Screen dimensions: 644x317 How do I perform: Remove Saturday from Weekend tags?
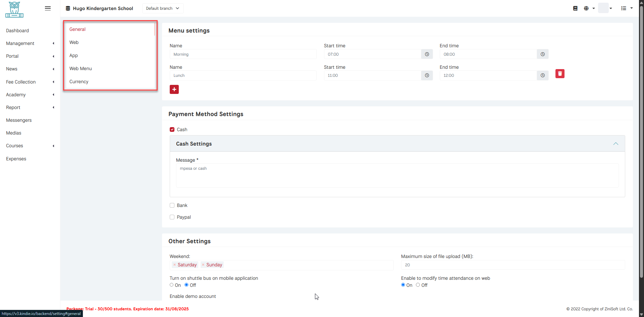pos(174,265)
